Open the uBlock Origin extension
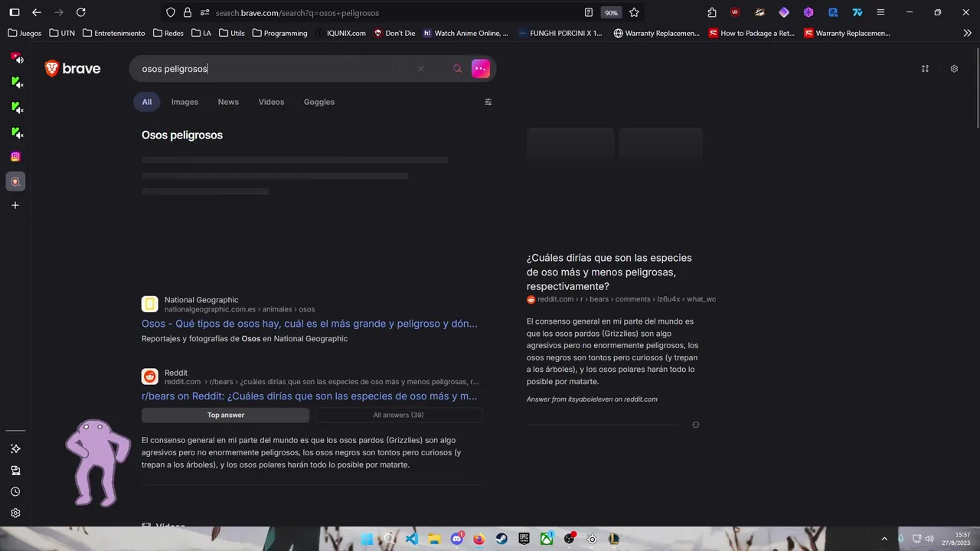Screen dimensions: 980x551 735,12
